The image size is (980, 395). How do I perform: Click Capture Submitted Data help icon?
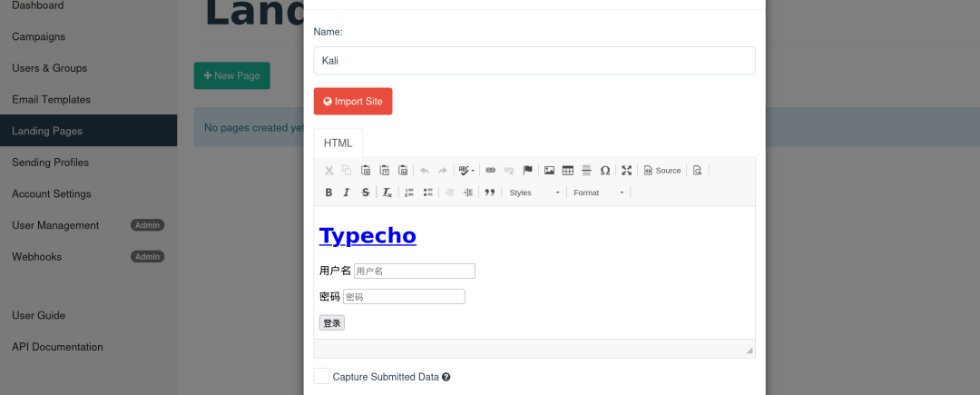(x=446, y=377)
